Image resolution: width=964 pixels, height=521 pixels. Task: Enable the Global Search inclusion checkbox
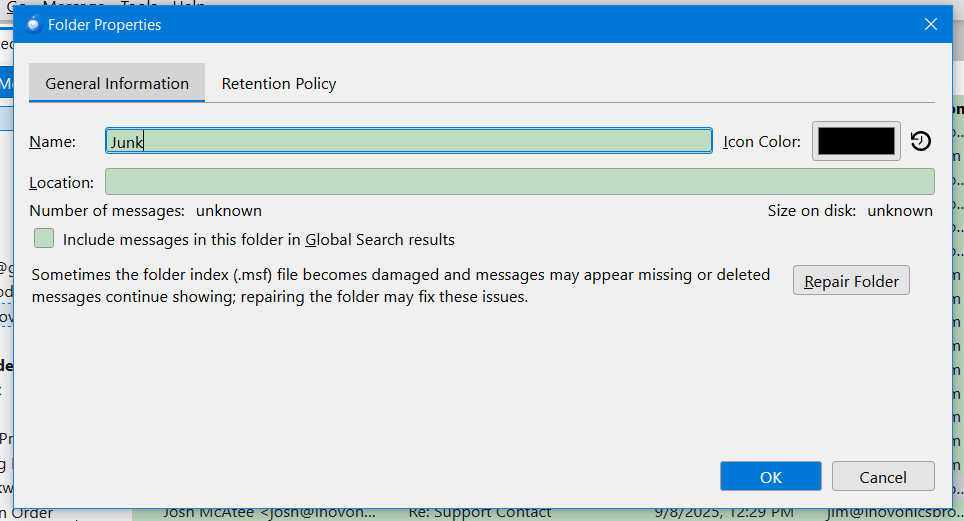[x=44, y=239]
